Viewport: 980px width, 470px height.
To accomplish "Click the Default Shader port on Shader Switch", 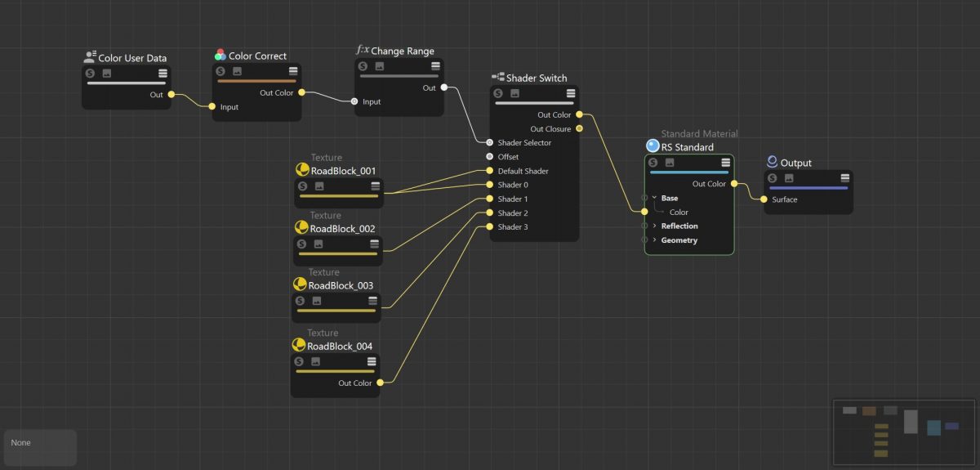I will pyautogui.click(x=490, y=171).
